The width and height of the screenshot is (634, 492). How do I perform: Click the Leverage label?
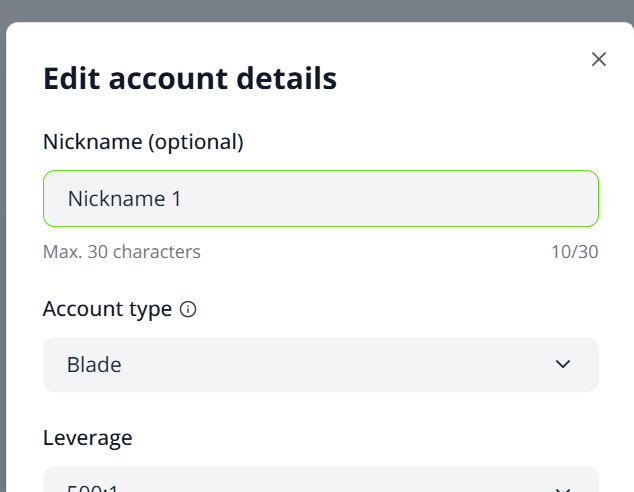pos(87,438)
